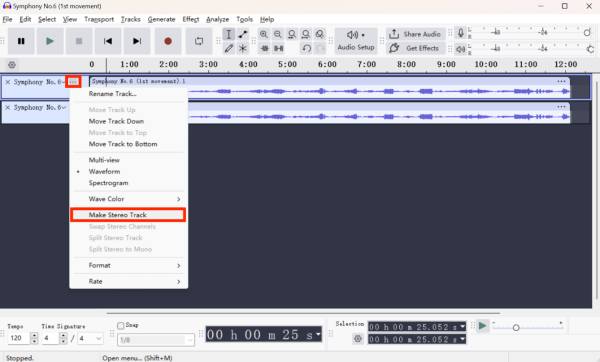This screenshot has width=600, height=362.
Task: Click the time signature numerator stepper
Action: click(64, 338)
